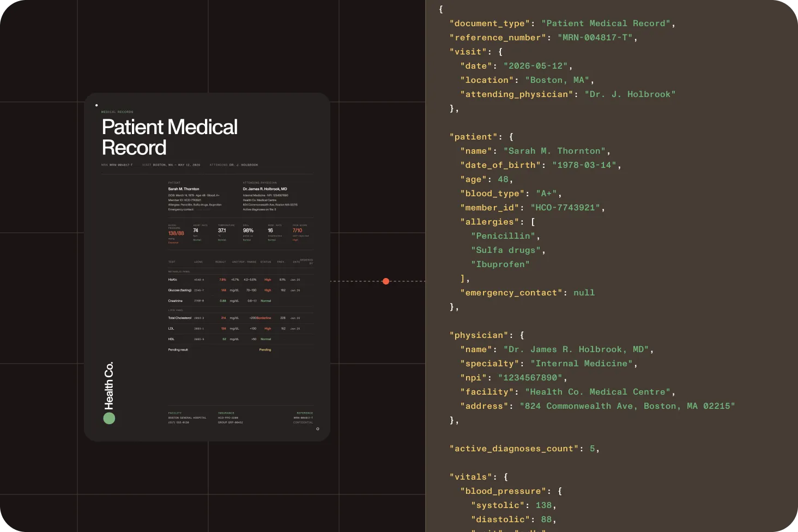Click the green Health Co. logo circle
The width and height of the screenshot is (798, 532).
coord(109,418)
